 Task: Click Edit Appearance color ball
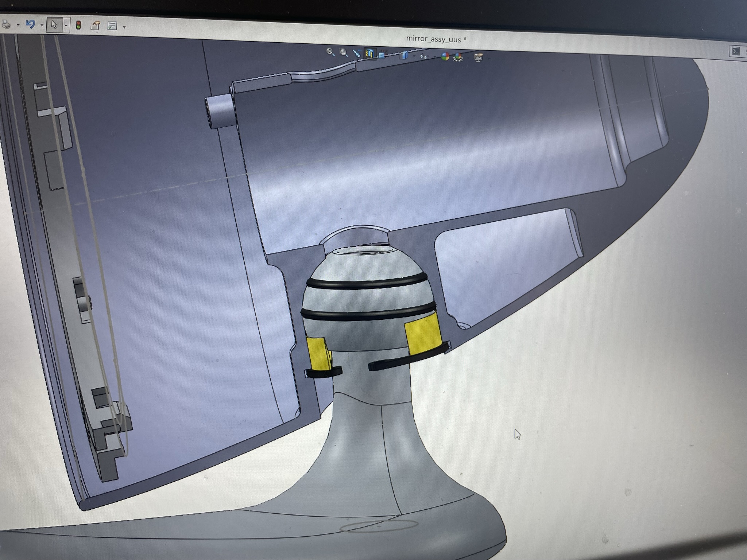pyautogui.click(x=445, y=57)
